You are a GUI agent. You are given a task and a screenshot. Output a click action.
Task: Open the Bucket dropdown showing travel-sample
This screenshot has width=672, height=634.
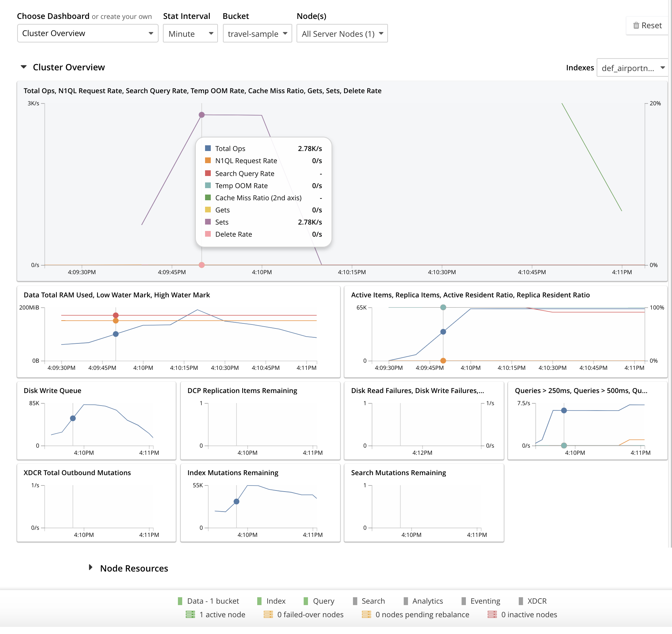[x=257, y=34]
